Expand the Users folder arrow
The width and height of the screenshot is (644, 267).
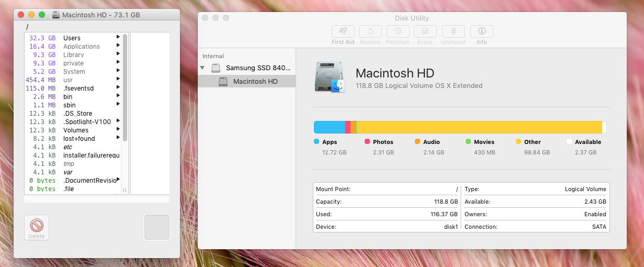click(x=118, y=38)
